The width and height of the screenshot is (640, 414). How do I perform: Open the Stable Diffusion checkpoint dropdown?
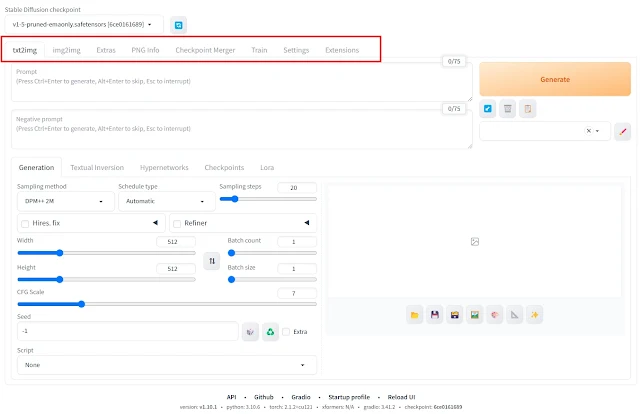(84, 24)
